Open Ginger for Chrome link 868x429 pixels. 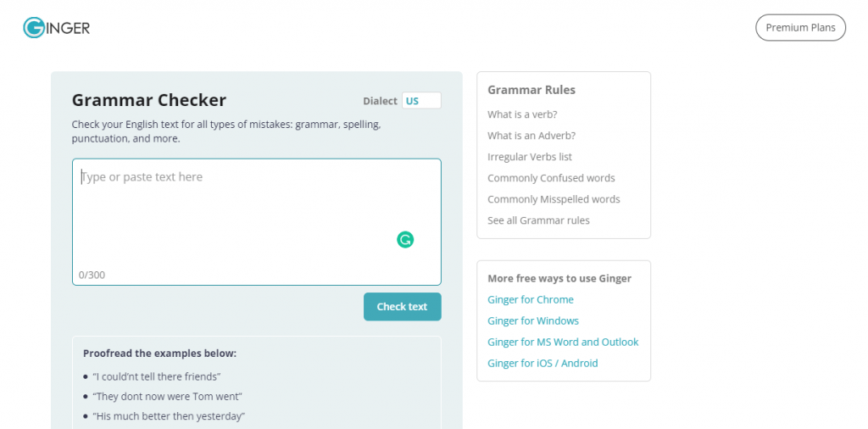coord(531,299)
